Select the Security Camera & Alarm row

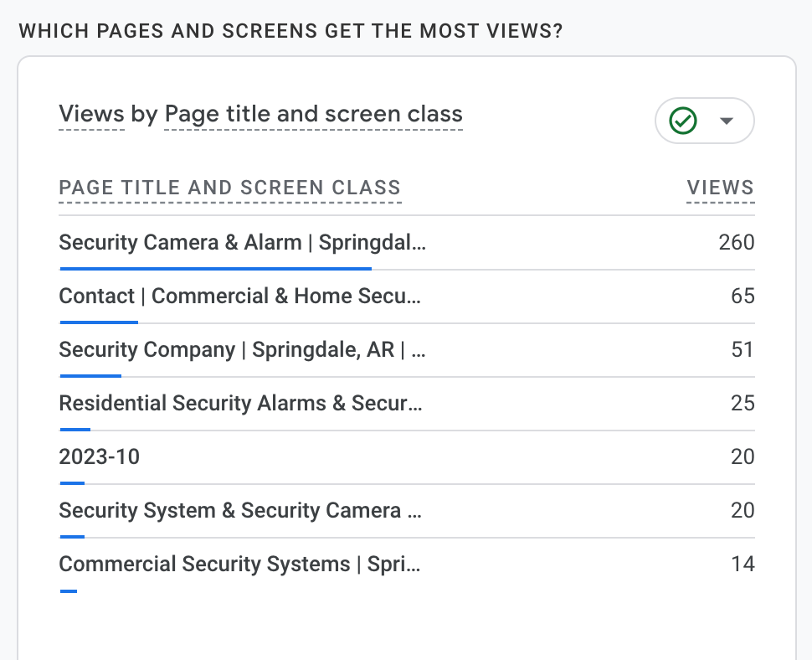point(242,243)
